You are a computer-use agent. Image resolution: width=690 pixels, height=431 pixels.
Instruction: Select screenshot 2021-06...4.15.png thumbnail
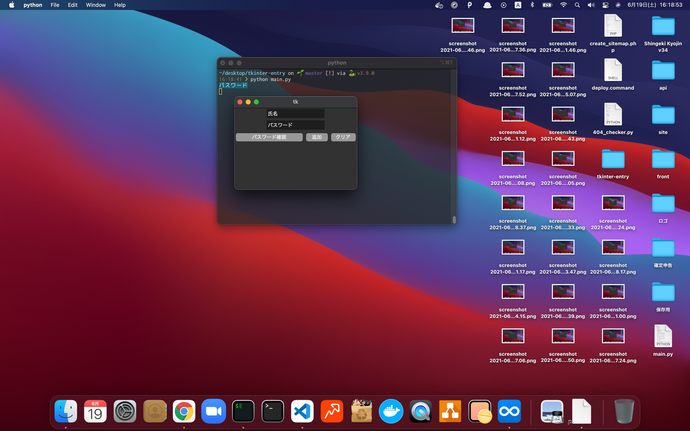513,292
